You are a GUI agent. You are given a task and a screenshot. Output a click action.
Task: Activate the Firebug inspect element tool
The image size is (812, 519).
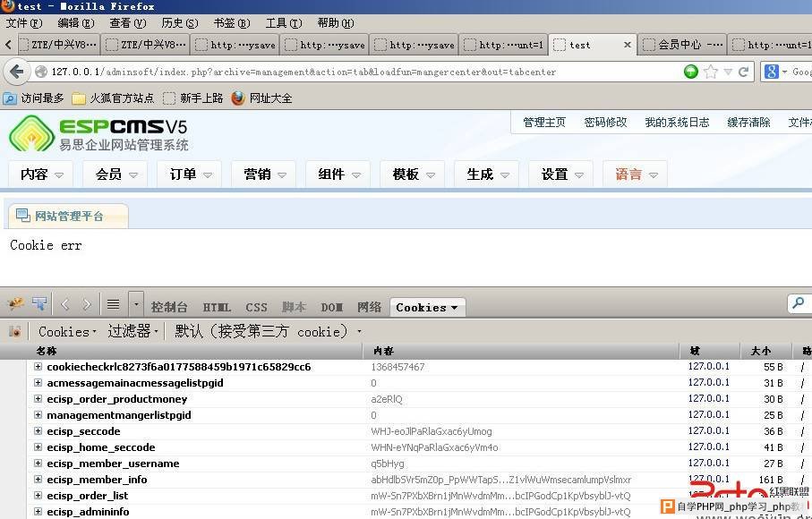click(x=39, y=304)
